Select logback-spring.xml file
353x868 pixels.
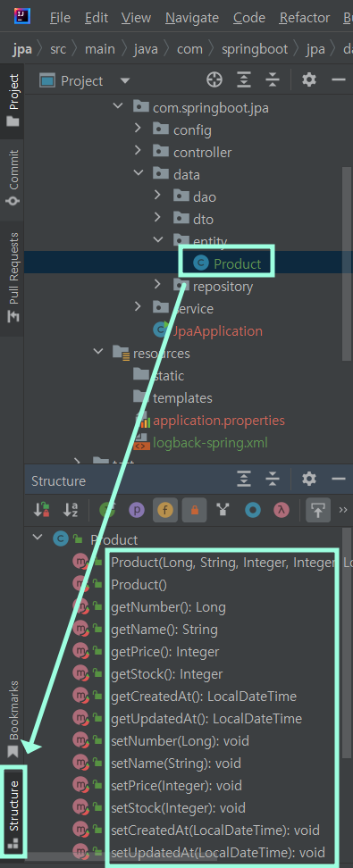(210, 442)
